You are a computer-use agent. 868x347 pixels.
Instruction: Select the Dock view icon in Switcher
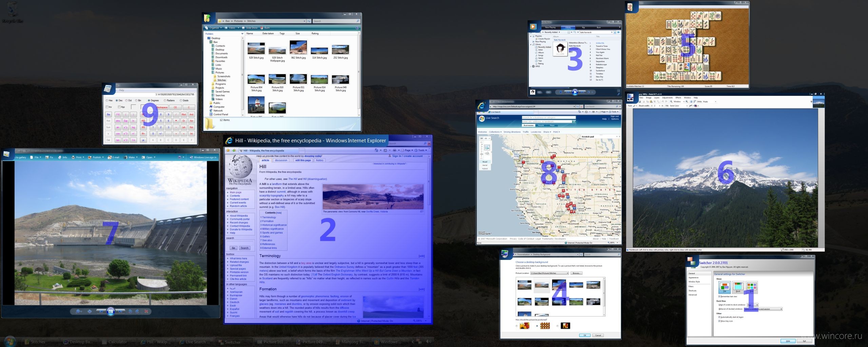(738, 287)
